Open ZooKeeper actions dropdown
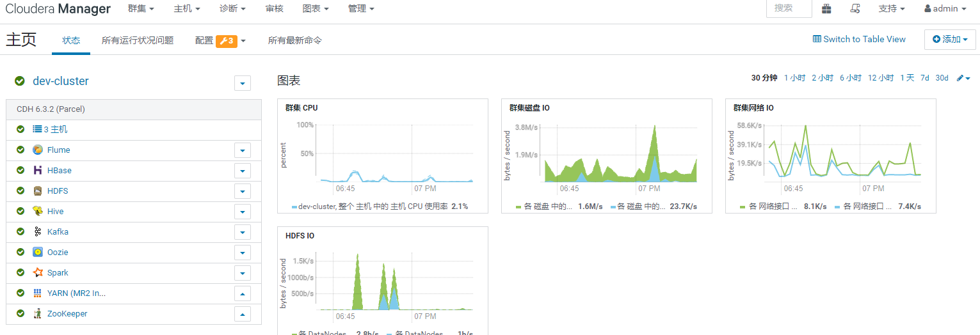 coord(243,314)
